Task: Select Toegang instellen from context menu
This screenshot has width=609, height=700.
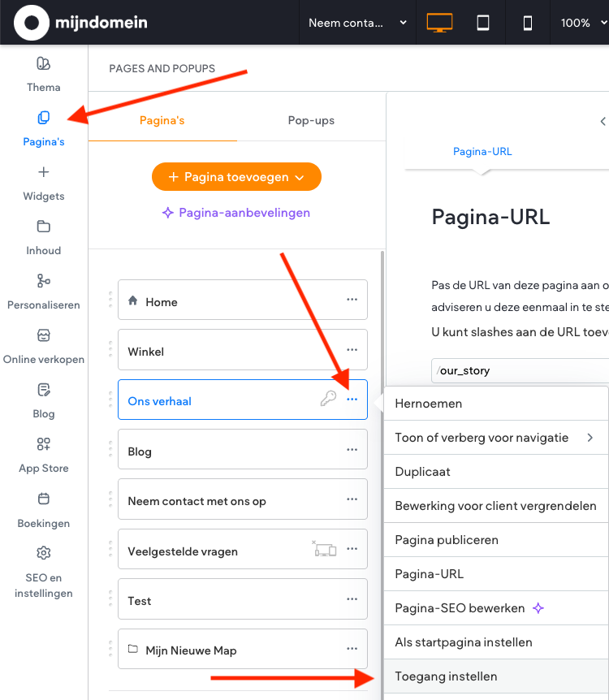Action: click(x=446, y=676)
